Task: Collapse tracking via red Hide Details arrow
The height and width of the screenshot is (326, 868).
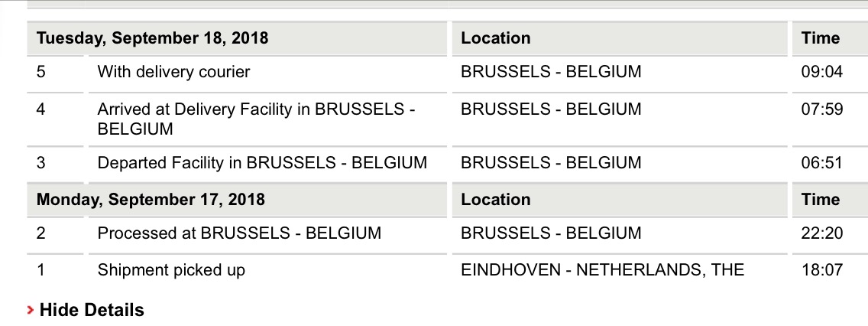Action: (x=30, y=310)
